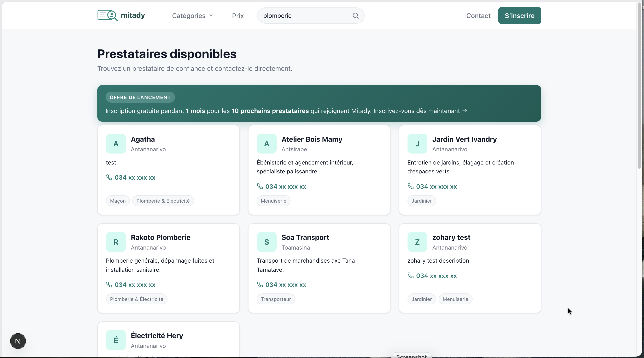The width and height of the screenshot is (644, 358).
Task: Call Jardin Vert Ivandry's phone number
Action: point(436,187)
